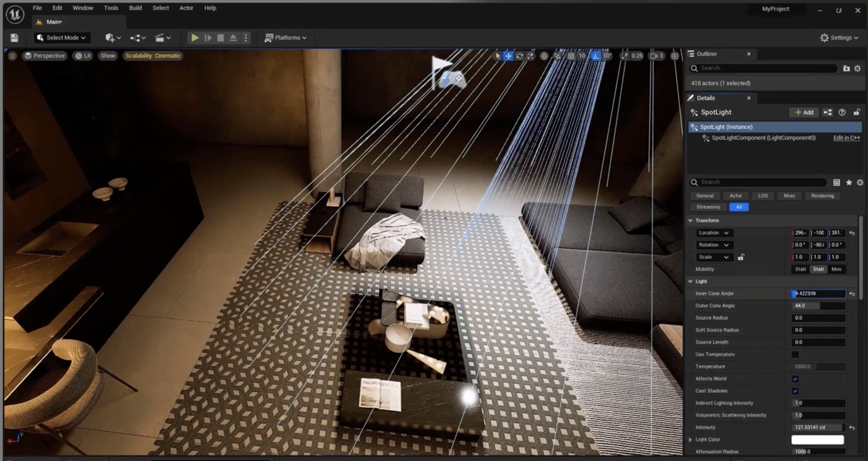Click the Add component button
Screen dimensions: 868x461
(804, 113)
